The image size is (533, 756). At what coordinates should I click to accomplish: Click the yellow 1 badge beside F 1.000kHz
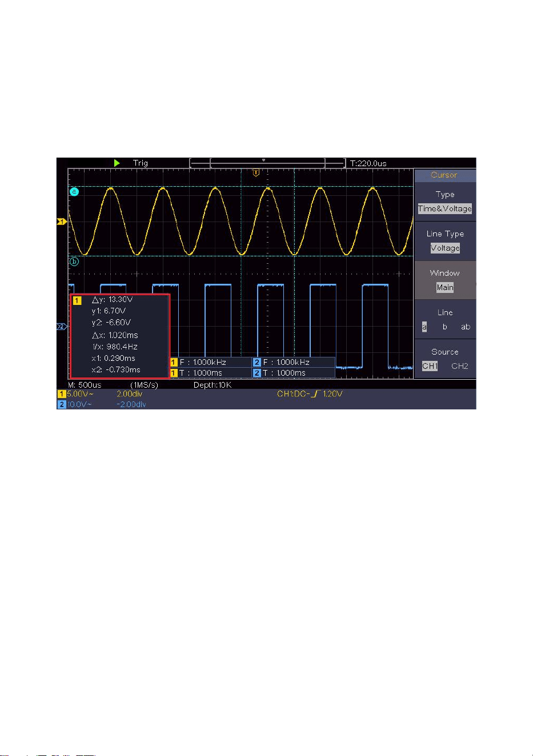pyautogui.click(x=174, y=362)
